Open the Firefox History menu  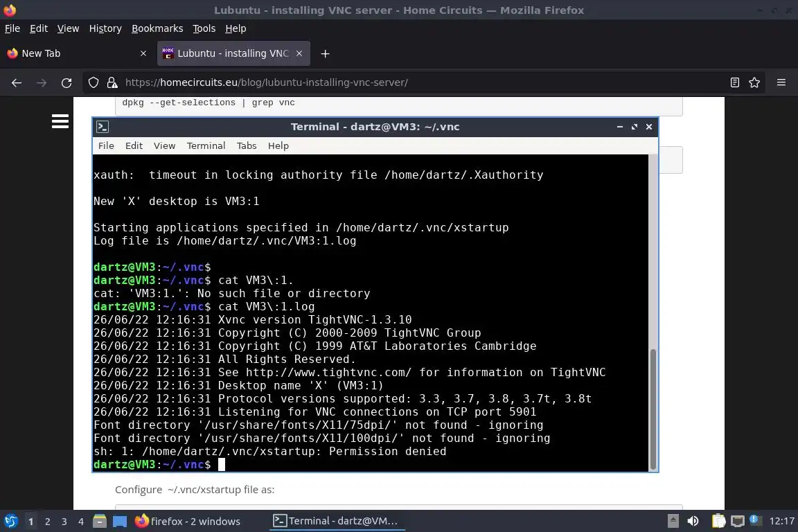pyautogui.click(x=105, y=28)
